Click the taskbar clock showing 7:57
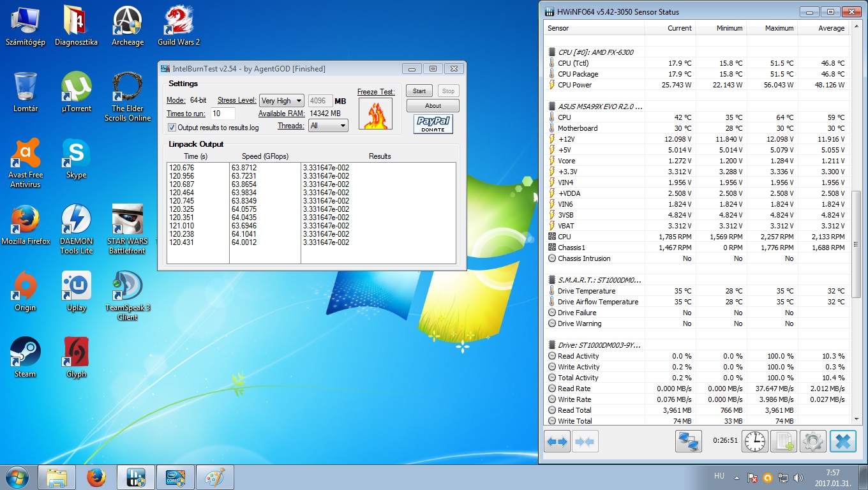868x490 pixels. (832, 477)
